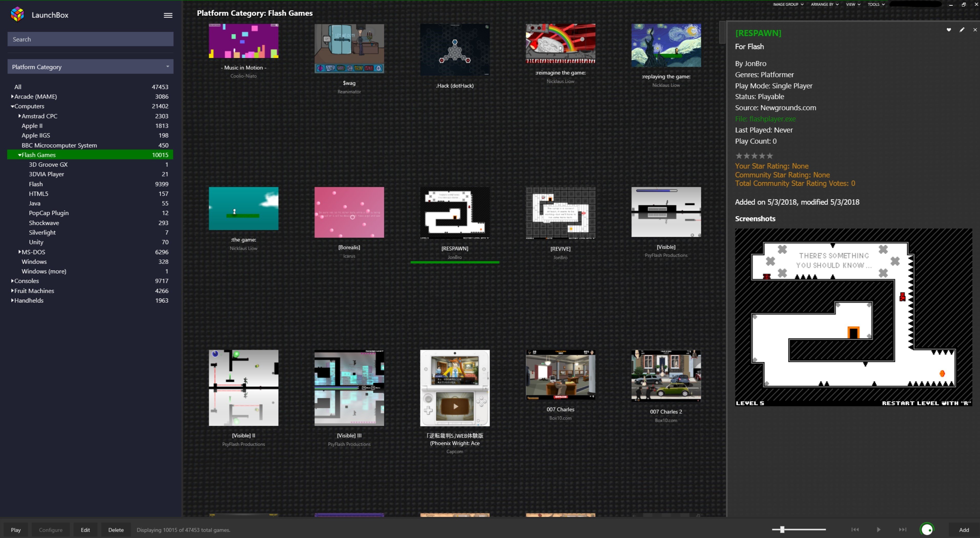
Task: Select the [REVIVE] game thumbnail
Action: coord(560,213)
